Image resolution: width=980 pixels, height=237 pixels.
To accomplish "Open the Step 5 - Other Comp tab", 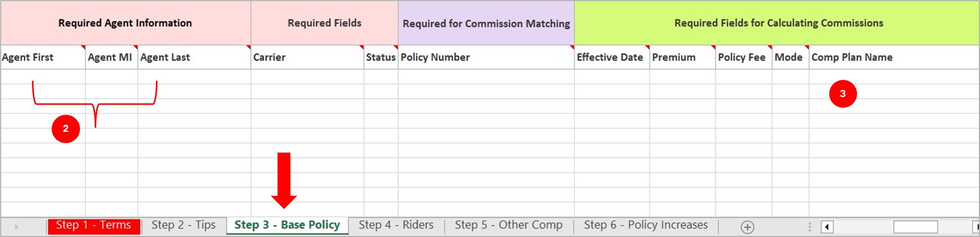I will [x=508, y=225].
